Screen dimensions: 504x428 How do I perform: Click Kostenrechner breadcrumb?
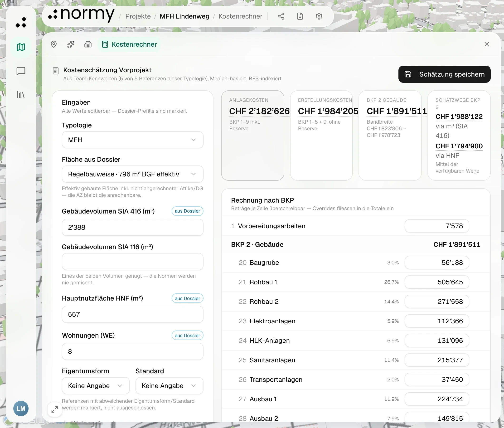(x=240, y=16)
